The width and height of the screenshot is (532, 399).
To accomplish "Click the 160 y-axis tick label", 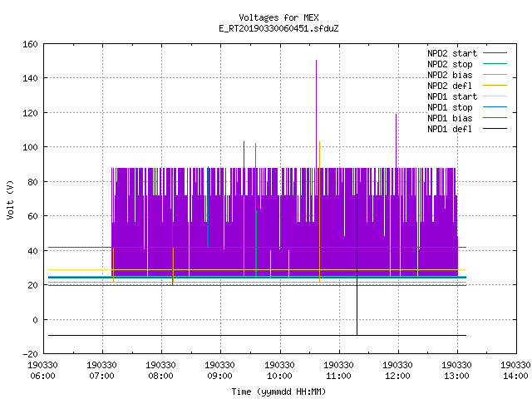I will tap(30, 44).
